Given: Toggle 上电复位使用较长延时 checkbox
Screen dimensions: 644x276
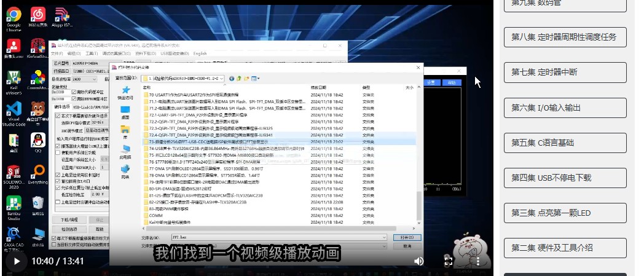Looking at the screenshot, I should [58, 175].
